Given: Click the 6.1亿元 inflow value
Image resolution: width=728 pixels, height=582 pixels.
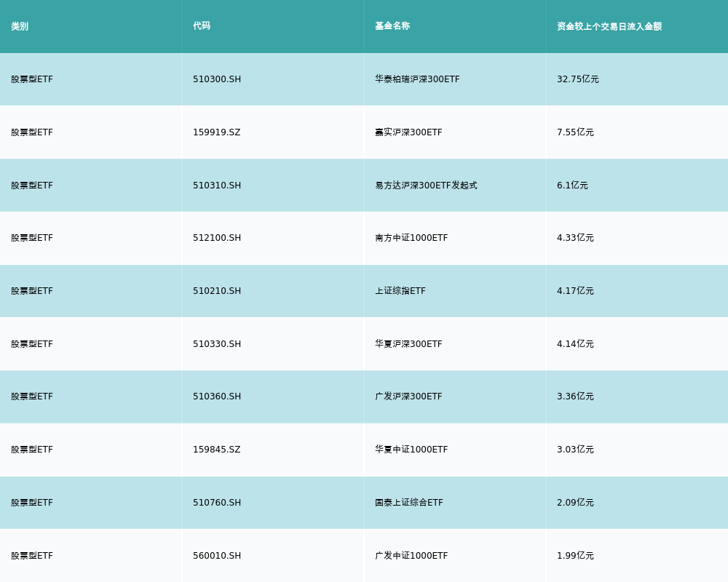Looking at the screenshot, I should [572, 186].
